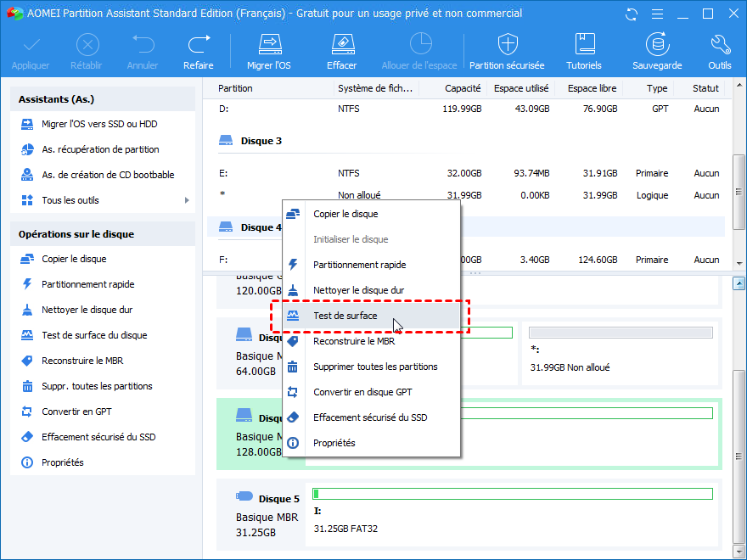Viewport: 747px width, 560px height.
Task: Choose Effacement sécurisé du SSD in menu
Action: [372, 417]
